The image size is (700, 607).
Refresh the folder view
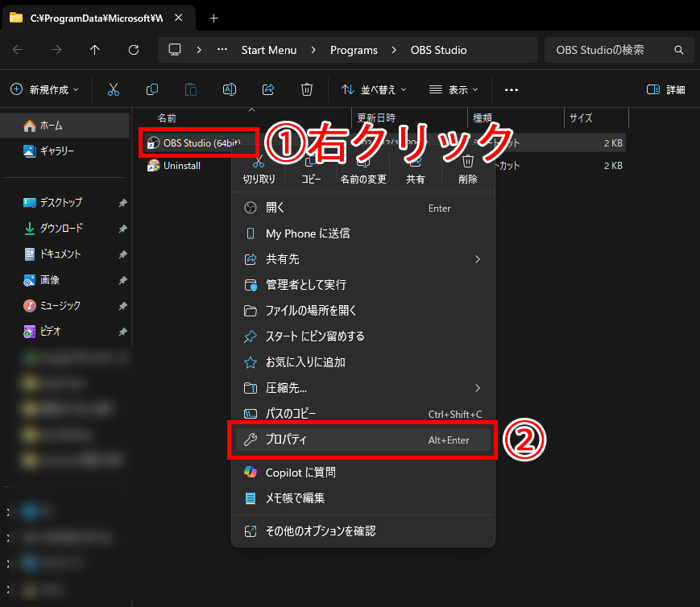click(x=134, y=50)
